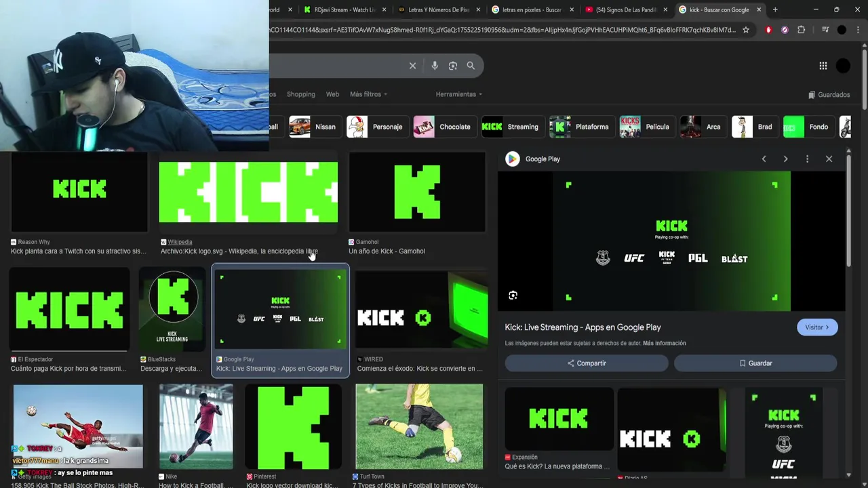Click Wikipedia source link under image

point(180,242)
